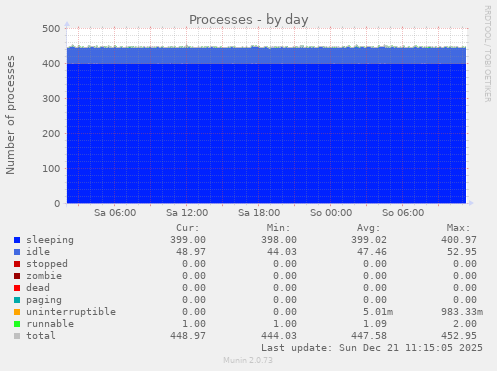Click the 300 y-axis tick label
Viewport: 497px width, 371px height.
pyautogui.click(x=51, y=99)
